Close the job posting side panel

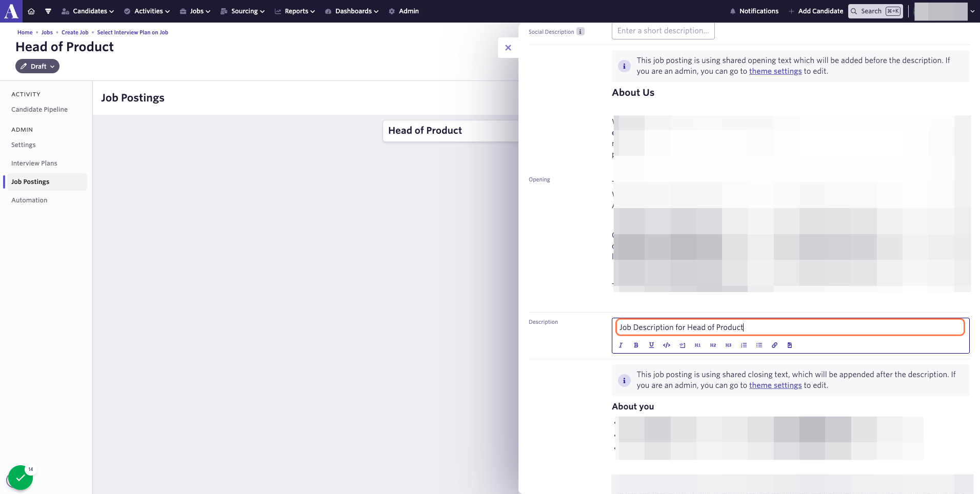coord(508,48)
